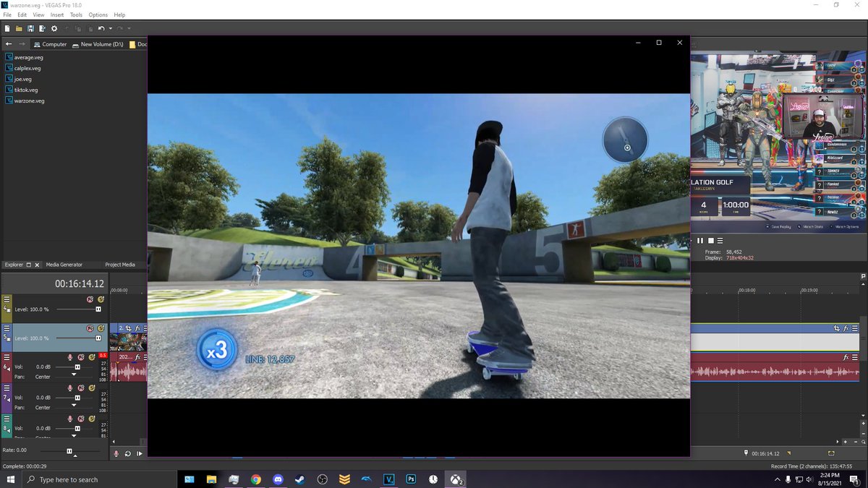
Task: Open the Undo history dropdown arrow
Action: tap(110, 29)
